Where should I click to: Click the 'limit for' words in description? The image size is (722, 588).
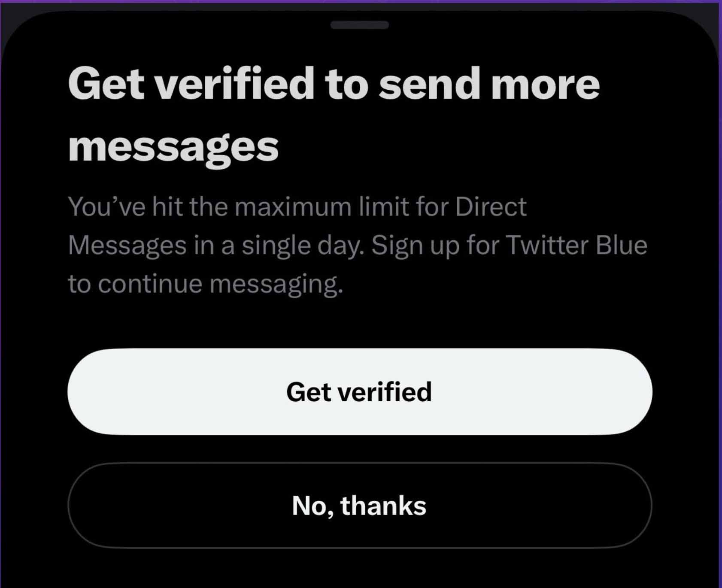point(404,206)
